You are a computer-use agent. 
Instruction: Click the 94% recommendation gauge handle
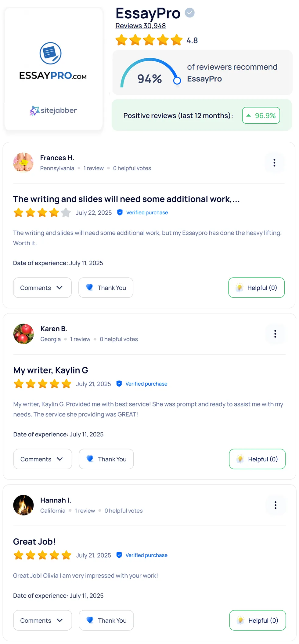(177, 81)
